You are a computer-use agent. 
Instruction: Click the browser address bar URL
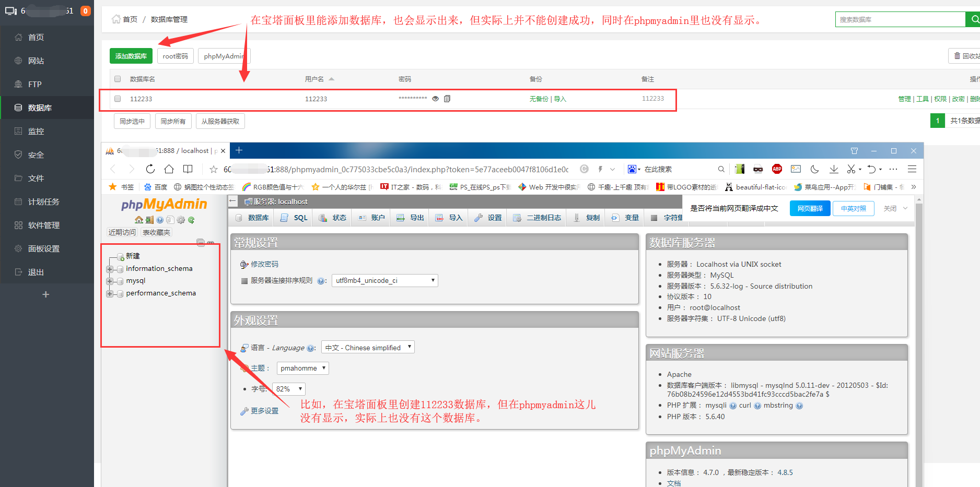(x=396, y=169)
